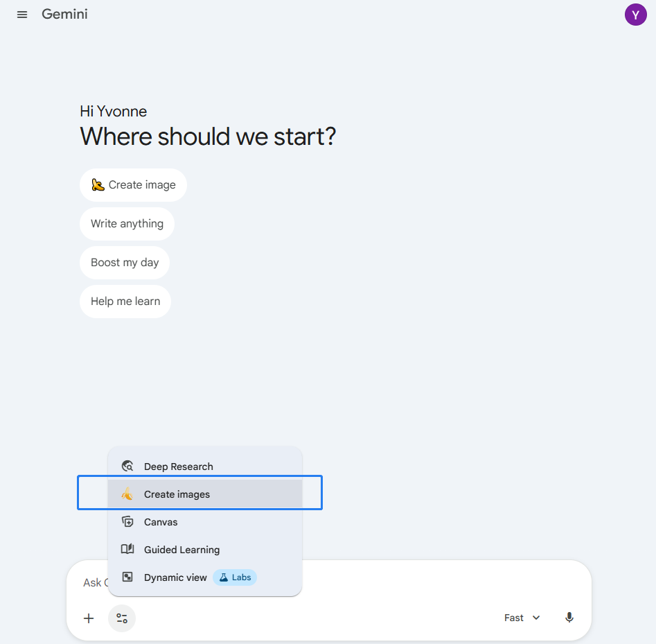Click the Labs badge next to Dynamic view
Screen dimensions: 656x644
[235, 577]
